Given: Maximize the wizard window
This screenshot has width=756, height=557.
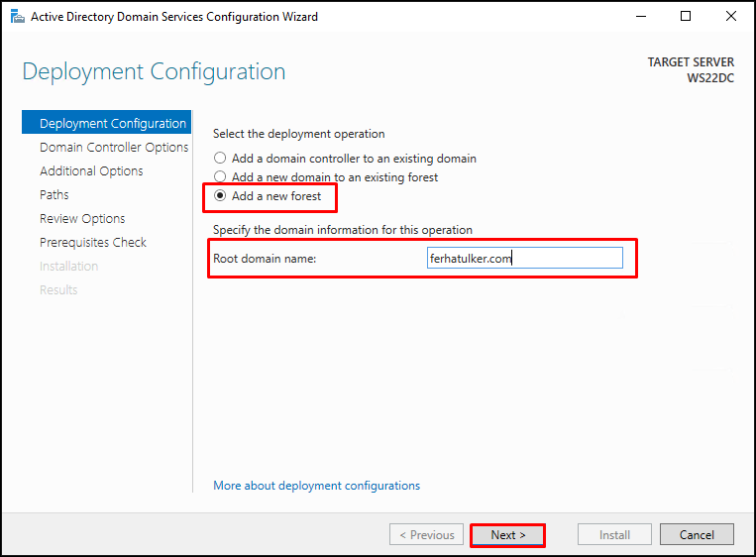Looking at the screenshot, I should [685, 17].
